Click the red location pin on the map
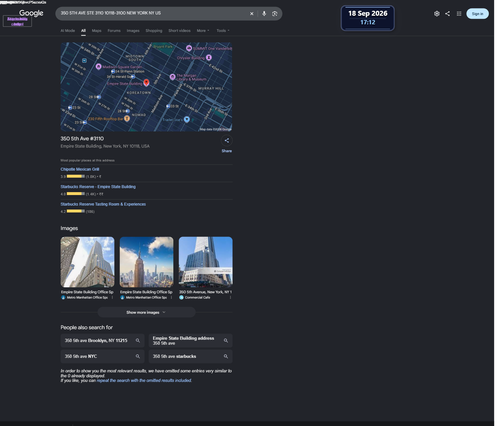Image resolution: width=500 pixels, height=426 pixels. [146, 82]
